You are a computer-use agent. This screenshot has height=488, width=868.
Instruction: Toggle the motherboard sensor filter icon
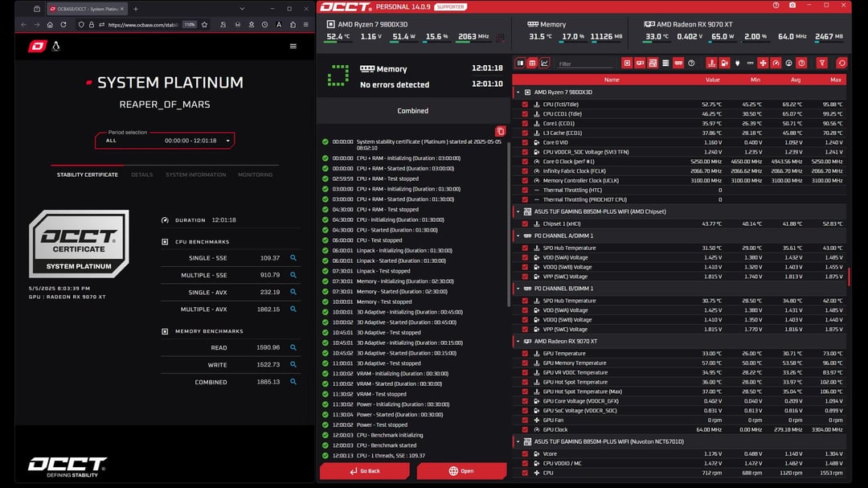tap(653, 64)
